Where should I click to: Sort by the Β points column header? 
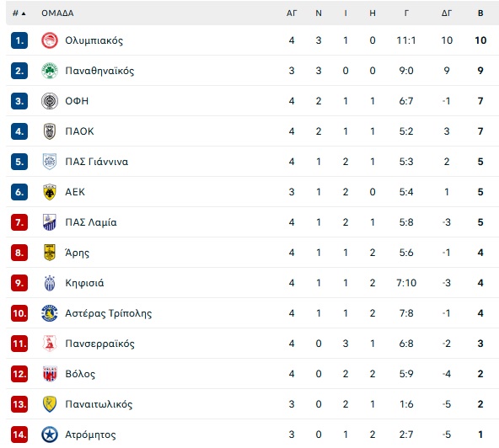pyautogui.click(x=480, y=13)
